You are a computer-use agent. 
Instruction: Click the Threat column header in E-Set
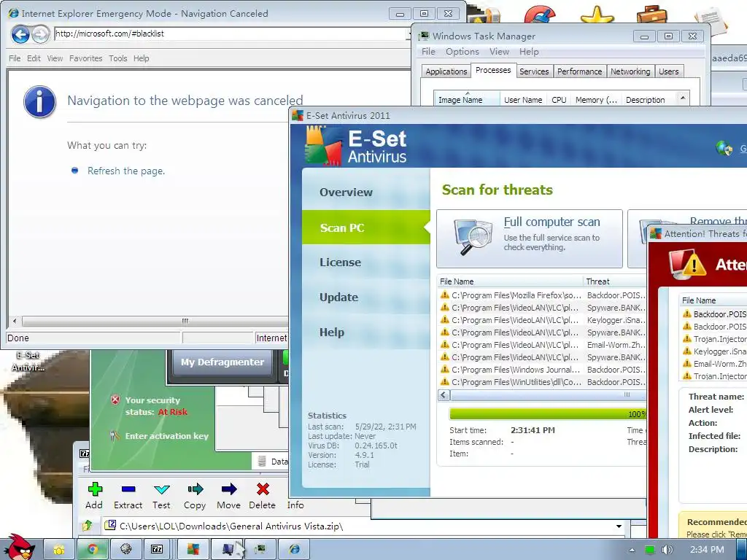pos(614,281)
